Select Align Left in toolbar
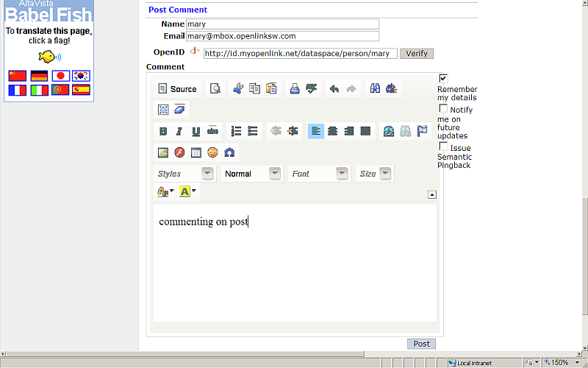 tap(316, 131)
